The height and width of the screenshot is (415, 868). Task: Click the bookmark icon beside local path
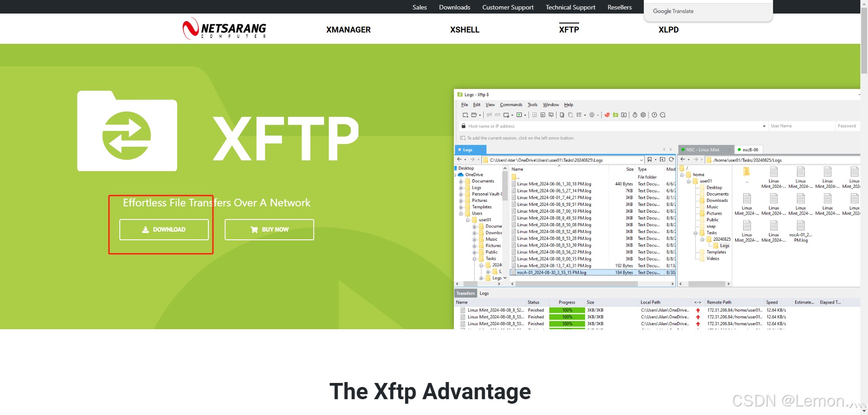(650, 159)
